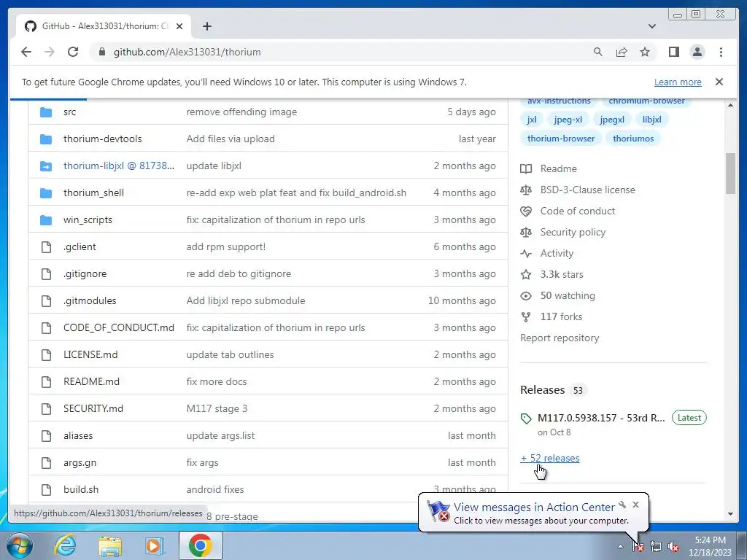
Task: Select the thoriumos topic tag
Action: [633, 139]
